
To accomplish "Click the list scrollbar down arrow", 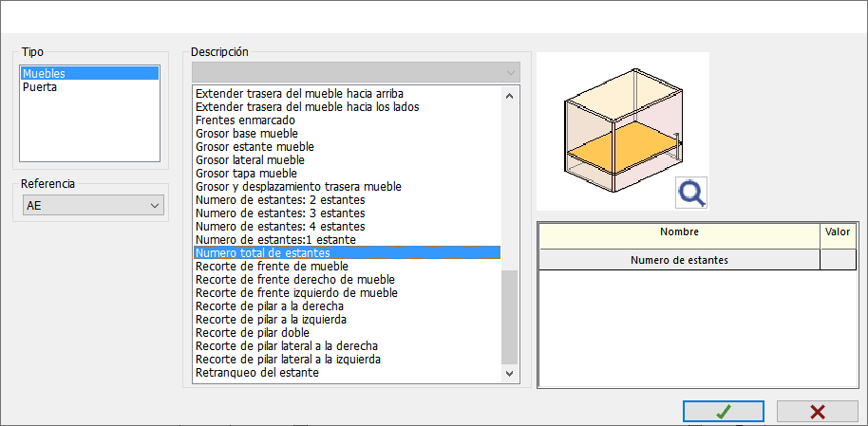I will [509, 374].
